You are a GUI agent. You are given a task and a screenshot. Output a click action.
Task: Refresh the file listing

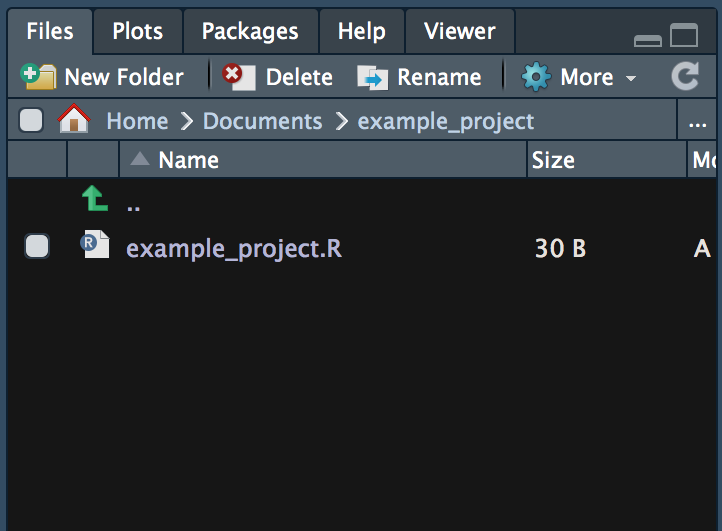(x=685, y=76)
